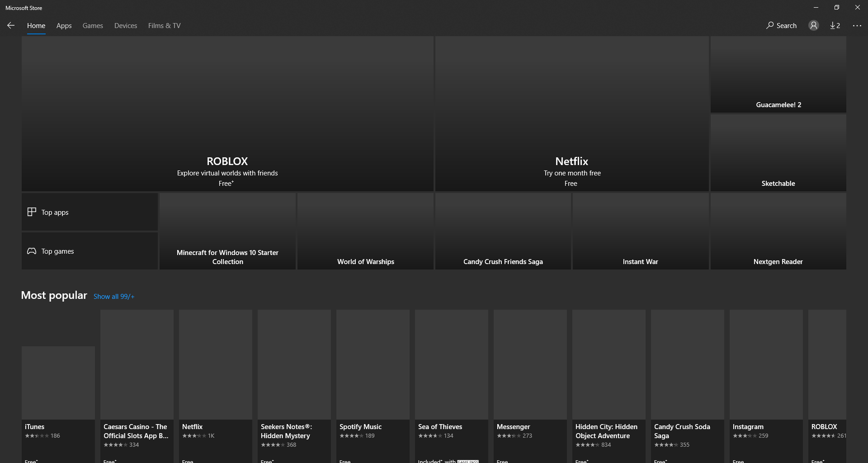Switch to the Games tab

point(93,26)
